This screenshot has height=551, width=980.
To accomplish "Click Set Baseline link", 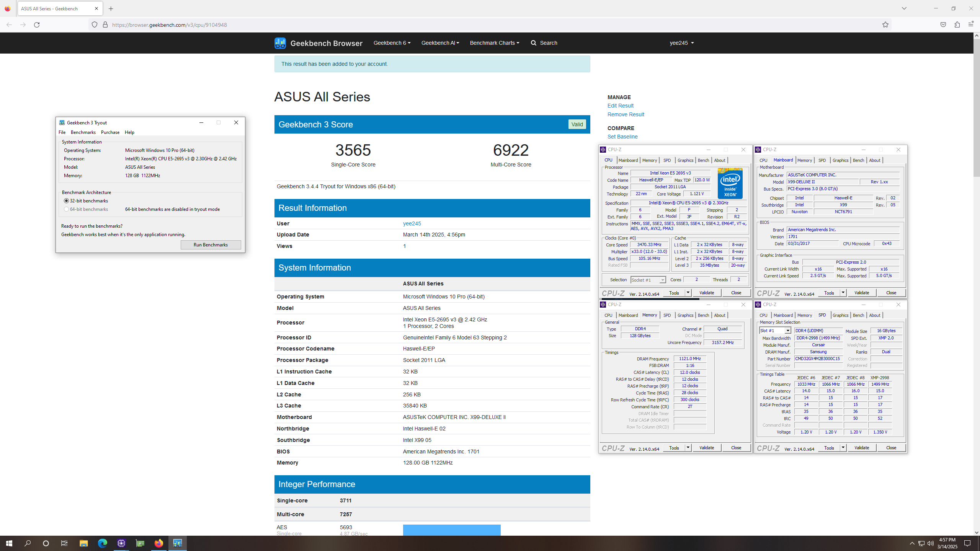I will [622, 137].
